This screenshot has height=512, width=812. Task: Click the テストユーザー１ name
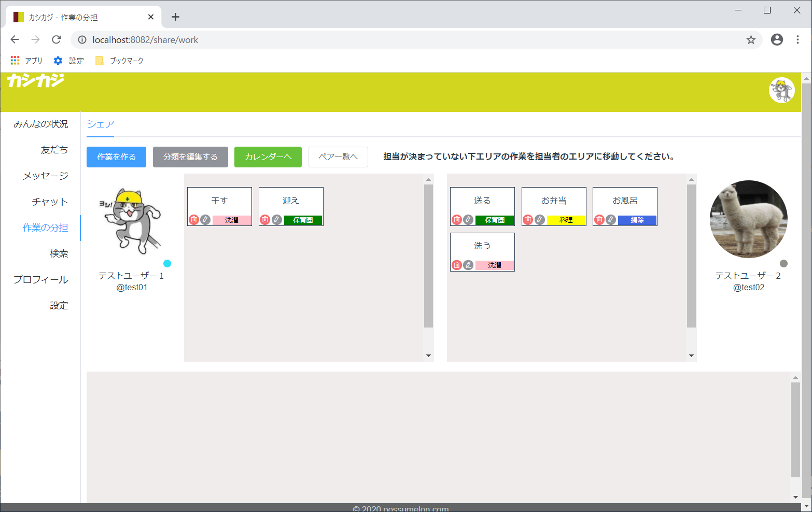pos(132,276)
